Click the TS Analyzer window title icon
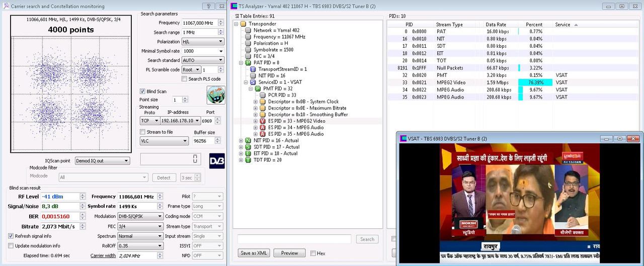 pos(234,7)
